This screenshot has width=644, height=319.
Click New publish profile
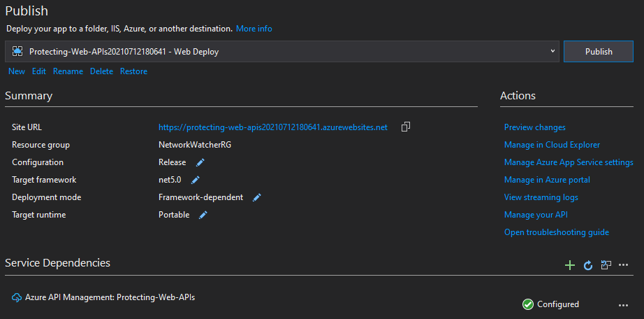click(x=17, y=71)
